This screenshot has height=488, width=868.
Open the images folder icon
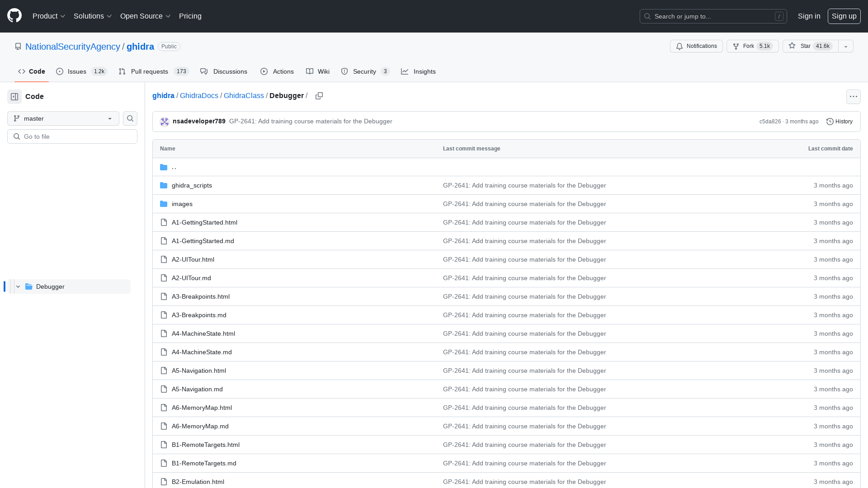pyautogui.click(x=164, y=204)
